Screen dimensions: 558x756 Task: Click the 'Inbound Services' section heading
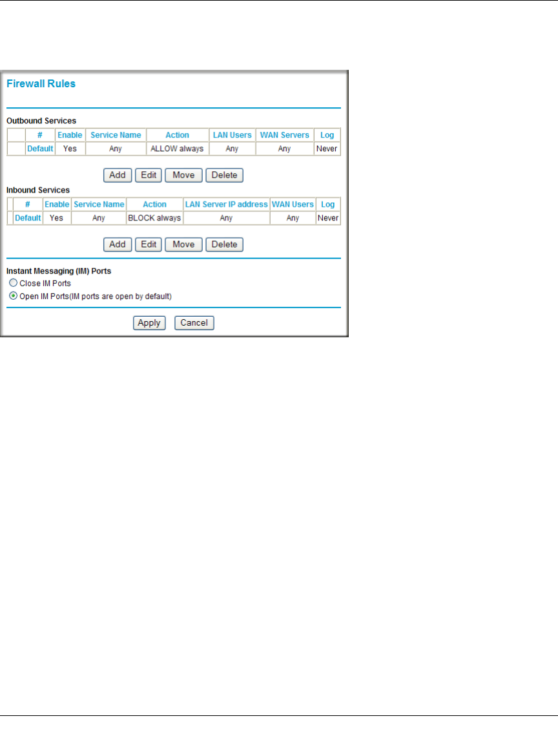(x=38, y=190)
